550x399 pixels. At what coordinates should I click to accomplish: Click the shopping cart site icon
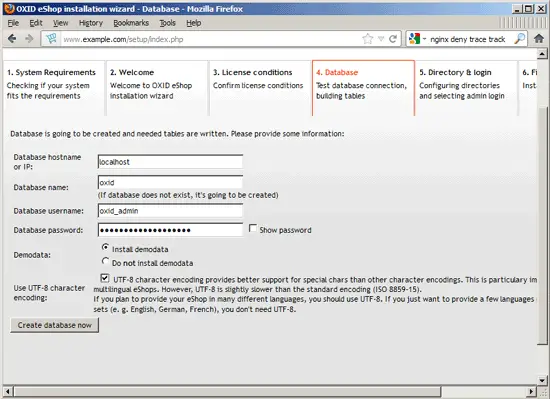pos(51,39)
